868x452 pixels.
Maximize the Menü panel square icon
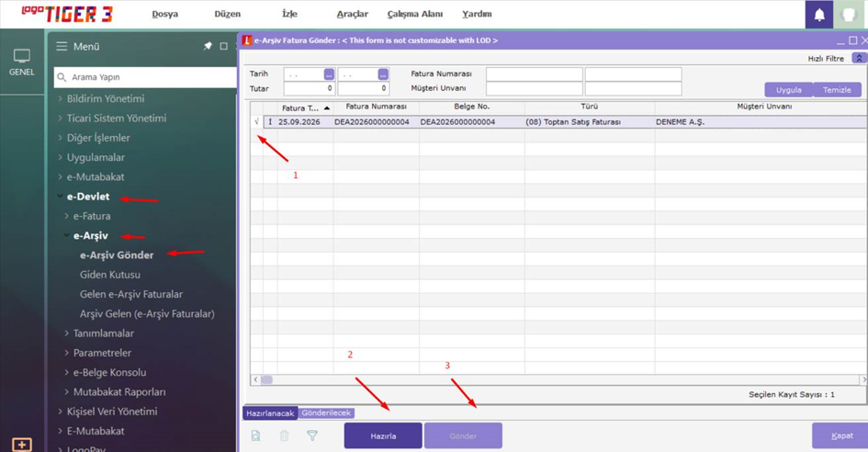click(x=223, y=46)
